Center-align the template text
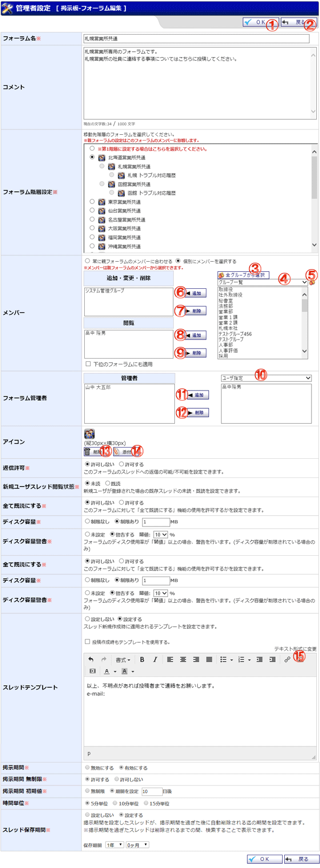 [x=183, y=660]
